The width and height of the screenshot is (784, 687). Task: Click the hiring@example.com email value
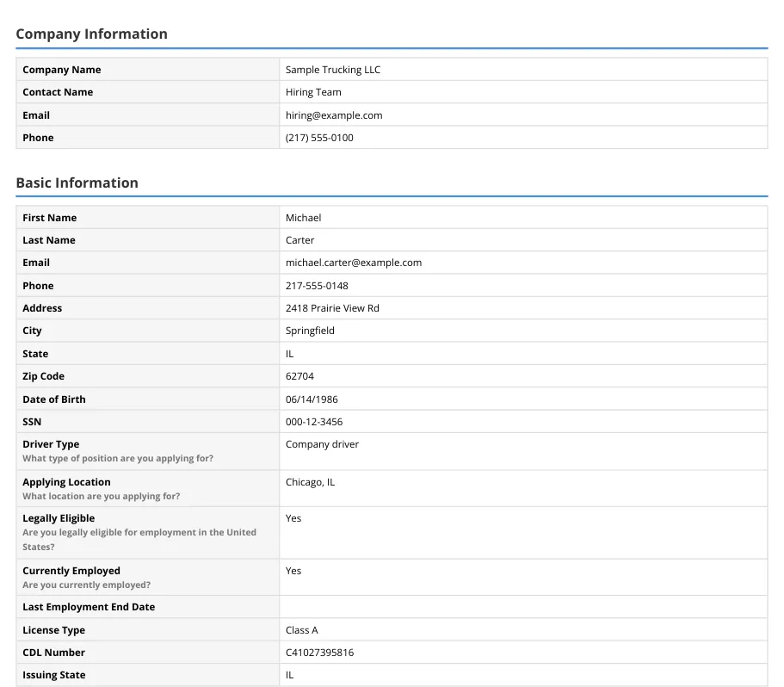(x=334, y=115)
